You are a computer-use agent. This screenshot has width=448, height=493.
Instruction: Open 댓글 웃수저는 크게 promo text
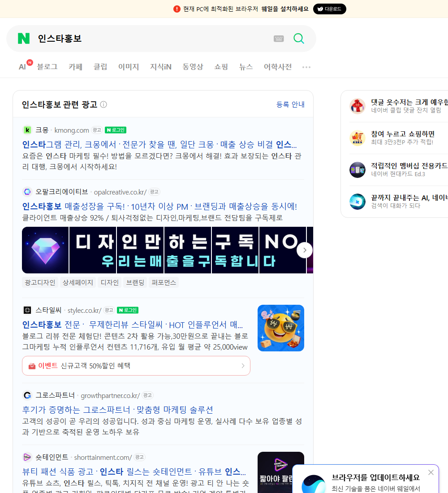[x=409, y=102]
